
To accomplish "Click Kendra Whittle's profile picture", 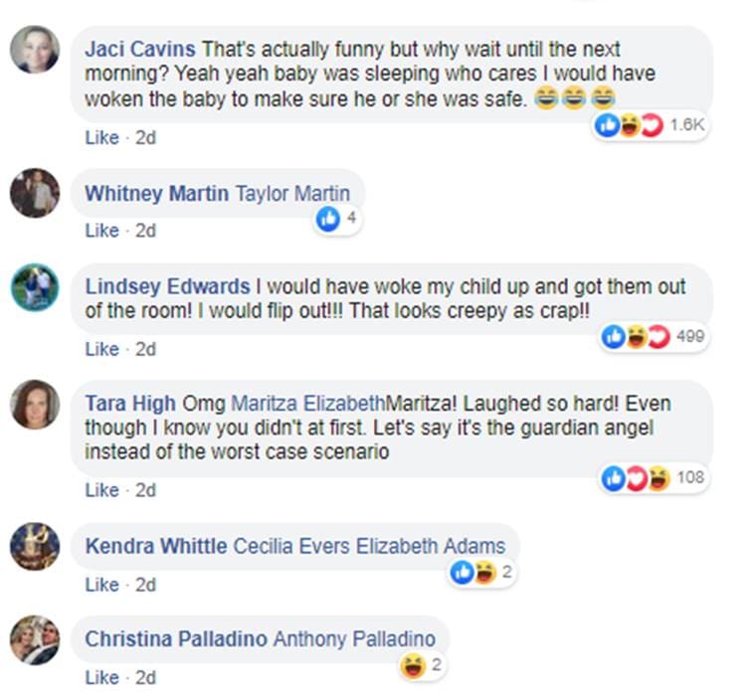I will [35, 546].
